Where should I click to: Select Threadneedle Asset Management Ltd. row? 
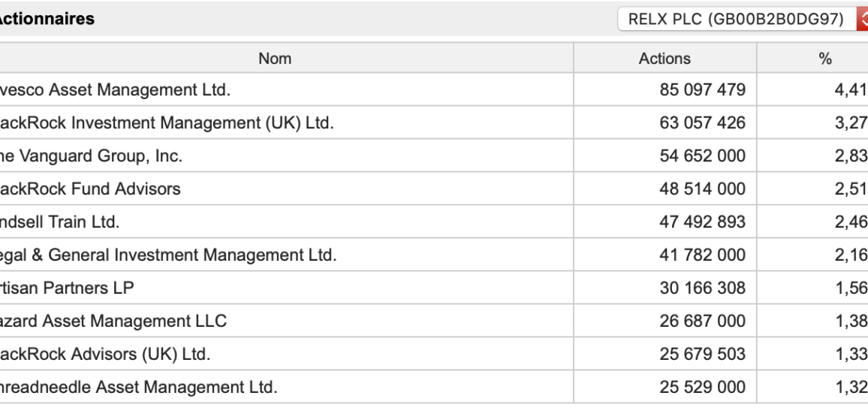(x=434, y=386)
